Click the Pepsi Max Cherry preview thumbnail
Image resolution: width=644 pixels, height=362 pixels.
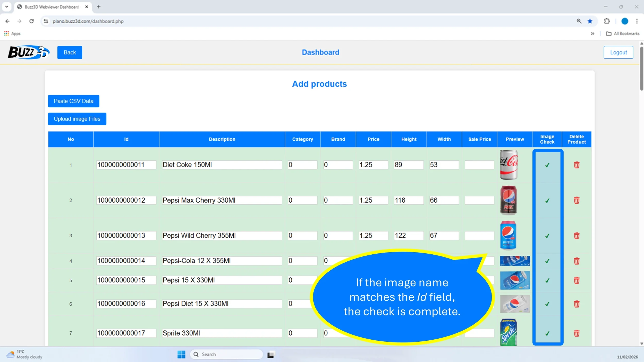pyautogui.click(x=508, y=200)
